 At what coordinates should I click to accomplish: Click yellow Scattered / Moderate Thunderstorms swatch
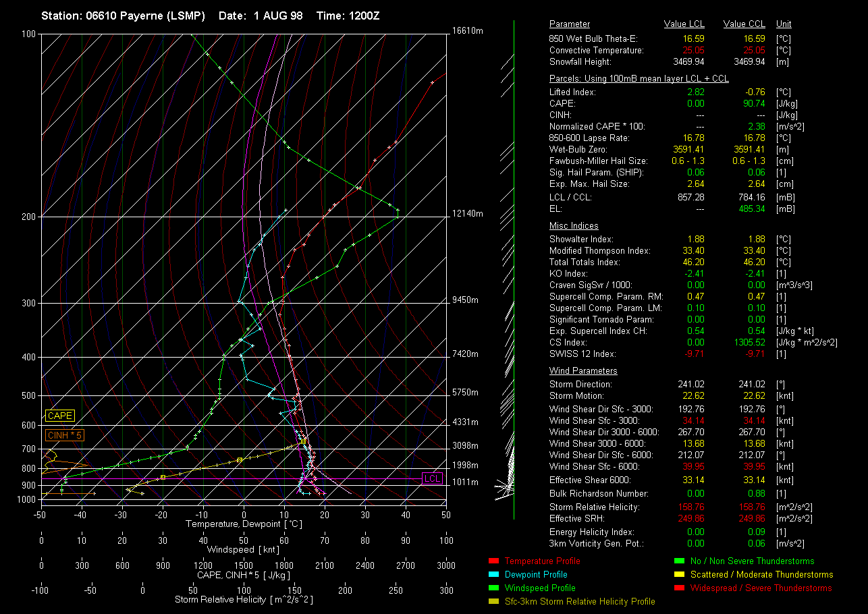tap(679, 575)
